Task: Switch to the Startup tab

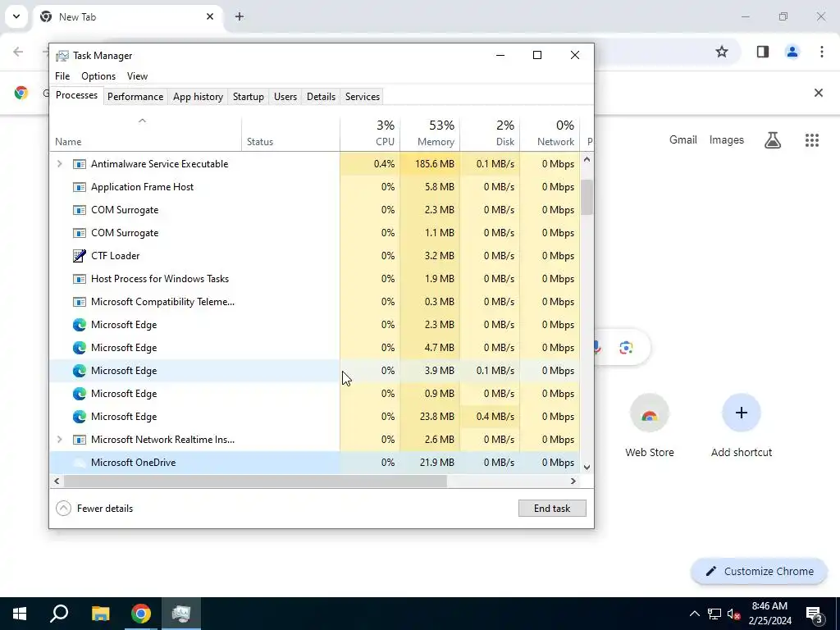Action: click(x=248, y=97)
